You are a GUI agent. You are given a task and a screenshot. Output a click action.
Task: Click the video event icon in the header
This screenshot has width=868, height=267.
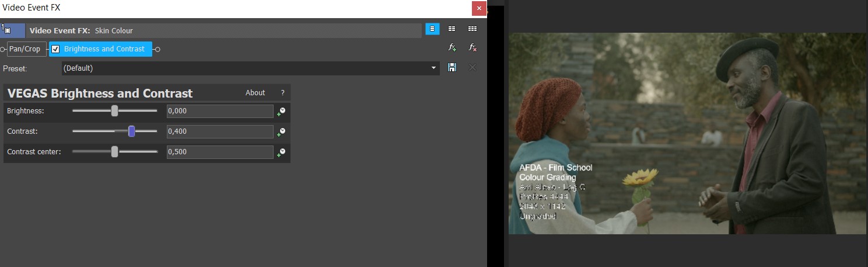(x=8, y=30)
